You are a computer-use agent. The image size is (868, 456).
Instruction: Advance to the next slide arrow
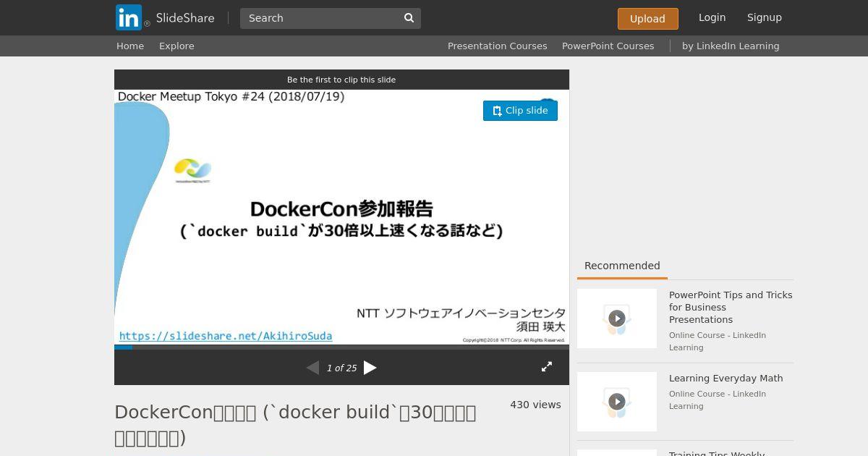[370, 368]
